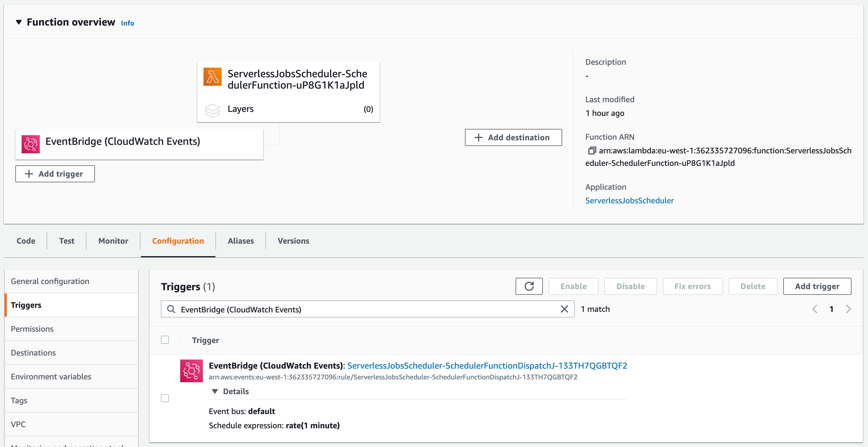Open the ServerlessJobsScheduler application link
Viewport: 868px width, 447px height.
click(630, 200)
